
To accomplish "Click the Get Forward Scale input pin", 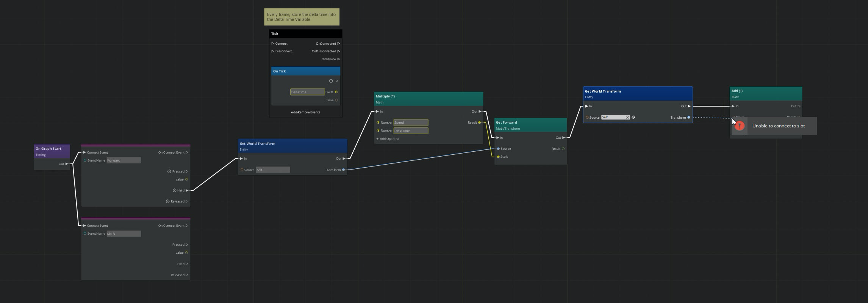I will click(x=498, y=157).
